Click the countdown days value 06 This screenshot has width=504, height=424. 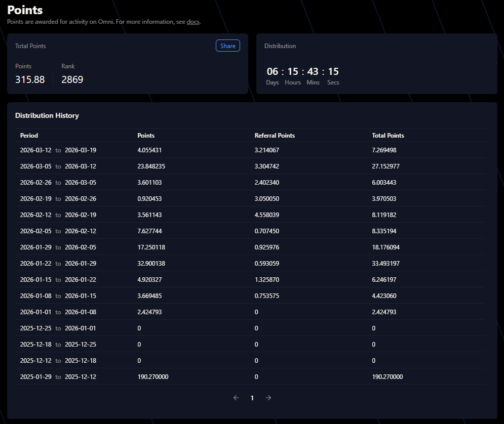click(272, 71)
